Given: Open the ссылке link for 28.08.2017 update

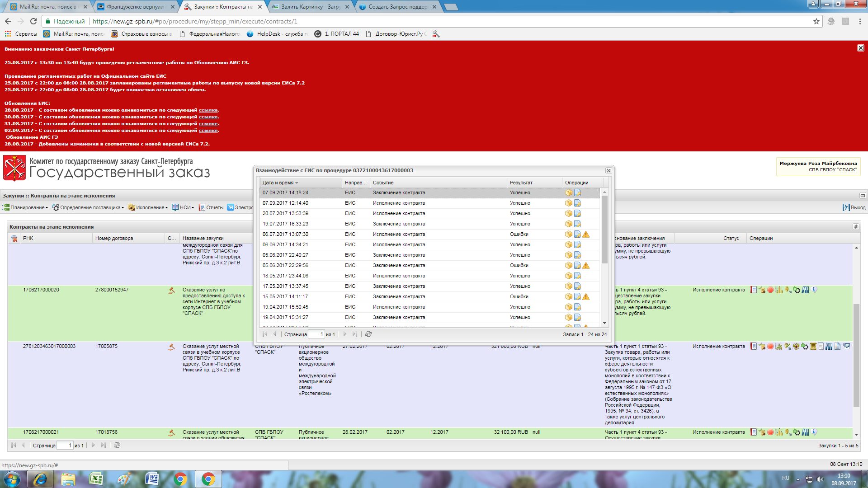Looking at the screenshot, I should point(208,110).
